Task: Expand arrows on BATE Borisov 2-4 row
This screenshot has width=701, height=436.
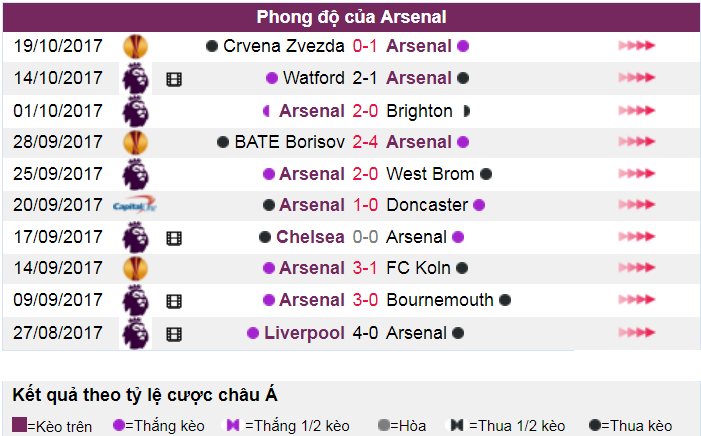Action: click(637, 142)
